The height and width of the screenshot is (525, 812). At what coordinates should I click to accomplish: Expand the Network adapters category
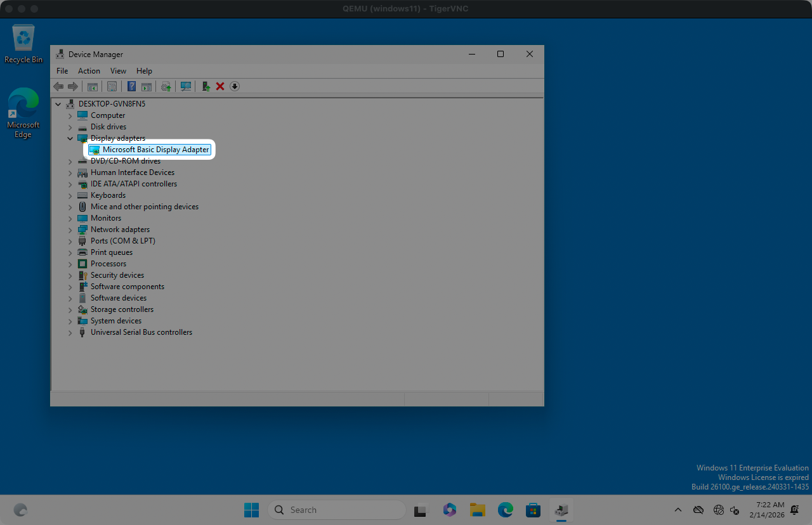pos(70,230)
